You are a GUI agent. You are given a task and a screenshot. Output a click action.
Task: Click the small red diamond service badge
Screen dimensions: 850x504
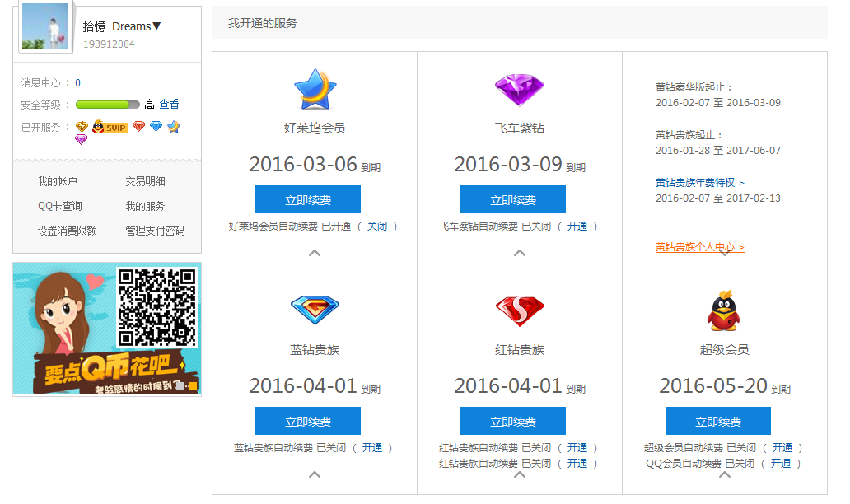tap(138, 127)
